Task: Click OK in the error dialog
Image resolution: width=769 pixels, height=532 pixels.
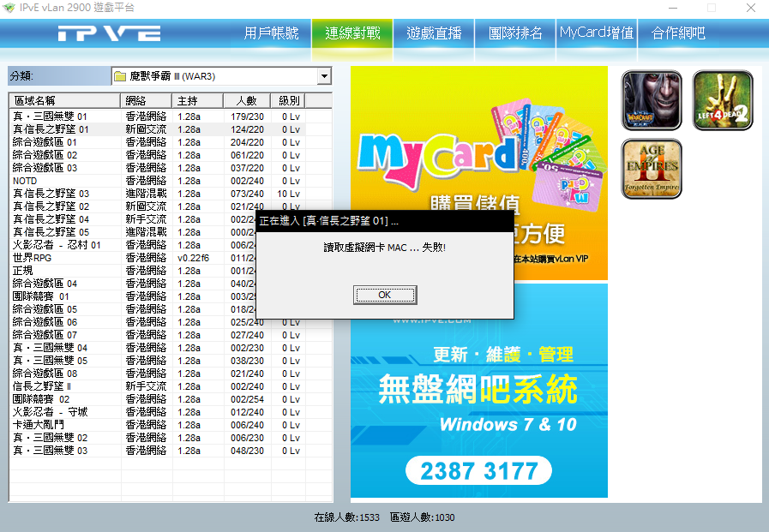Action: coord(385,295)
